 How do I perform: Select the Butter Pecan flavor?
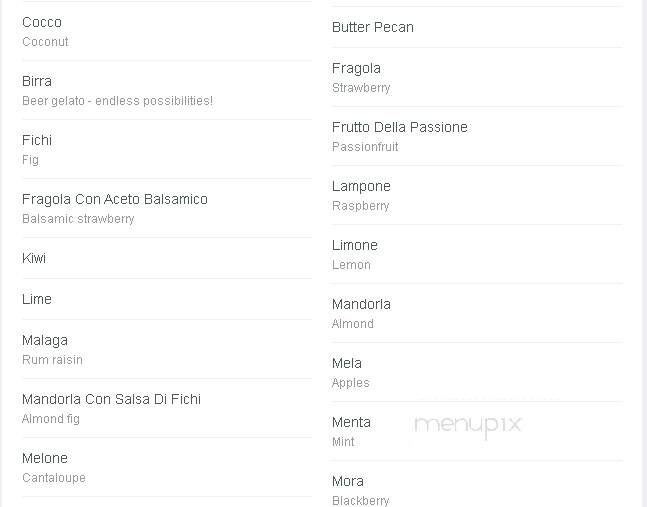(x=477, y=27)
